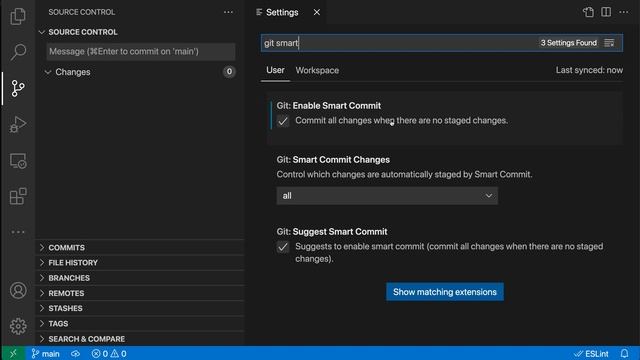
Task: Click the remote window indicator in status bar
Action: [13, 353]
